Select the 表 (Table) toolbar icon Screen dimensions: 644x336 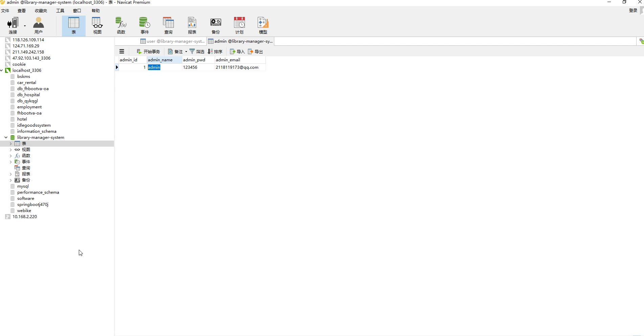tap(74, 26)
